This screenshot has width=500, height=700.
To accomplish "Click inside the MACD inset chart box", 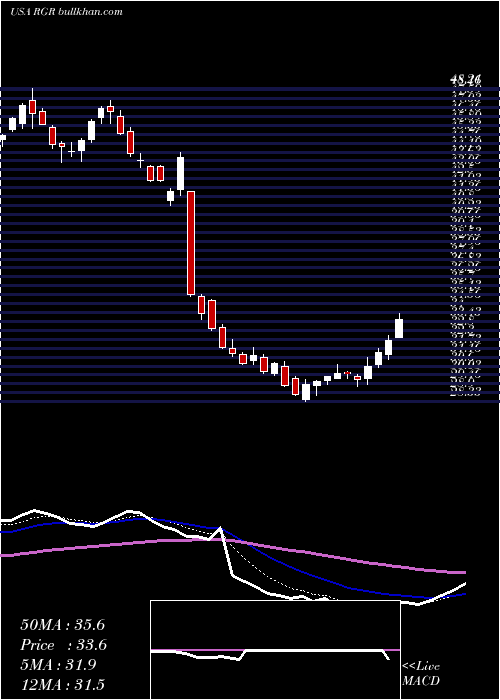I will (x=275, y=650).
